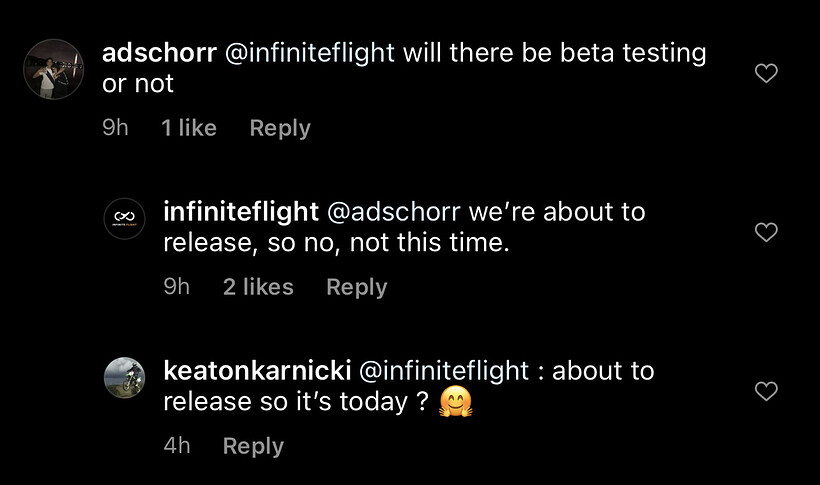The image size is (820, 485).
Task: Tap the @infiniteflight mention in keatonkarnicki's comment
Action: pos(444,371)
